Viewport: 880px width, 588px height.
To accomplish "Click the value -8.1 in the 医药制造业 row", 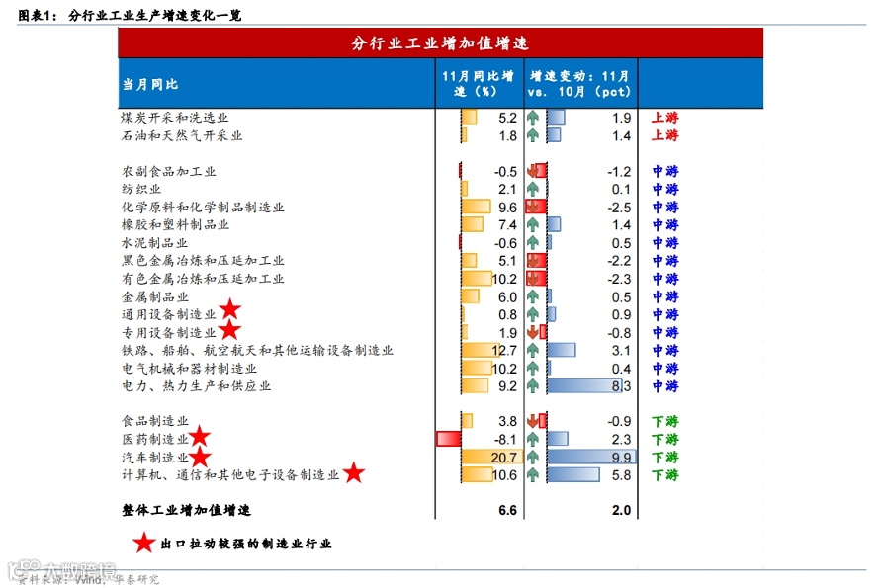I will 505,439.
